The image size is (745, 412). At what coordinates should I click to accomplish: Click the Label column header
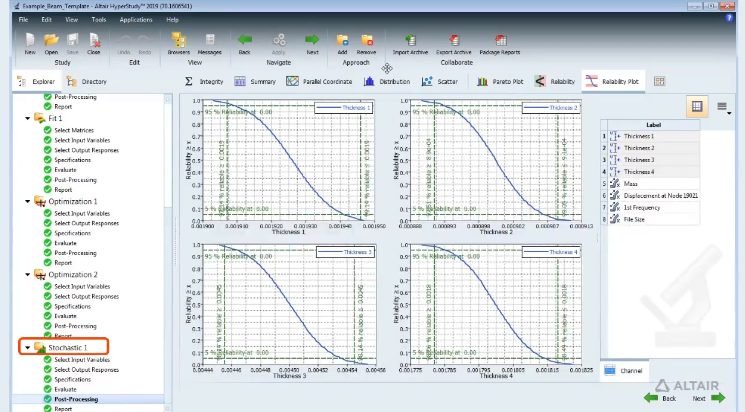pyautogui.click(x=653, y=125)
